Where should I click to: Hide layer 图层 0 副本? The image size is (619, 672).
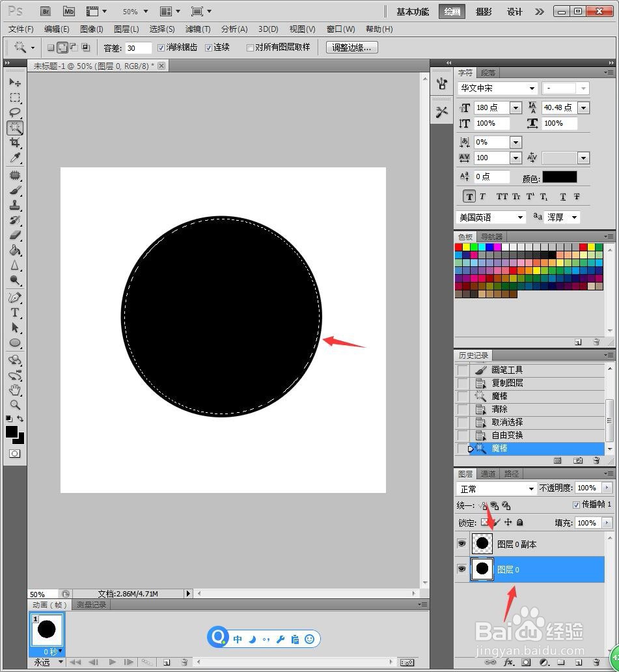coord(461,544)
